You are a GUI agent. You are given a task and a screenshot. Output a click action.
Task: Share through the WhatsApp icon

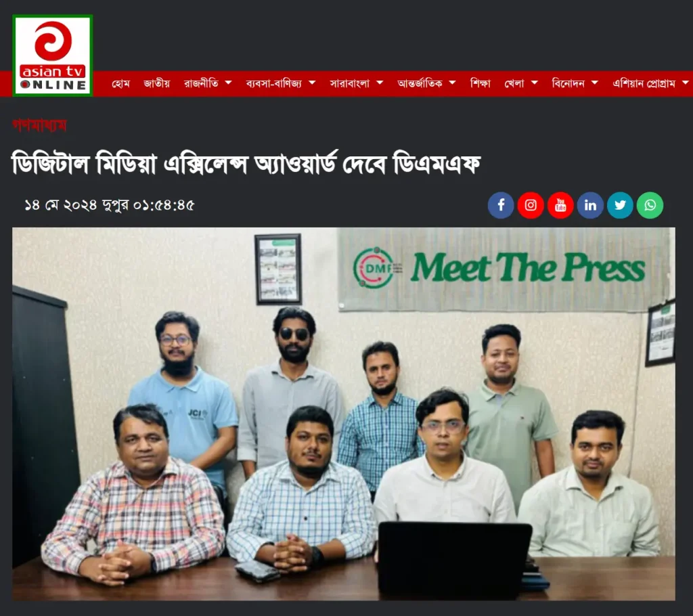click(650, 205)
